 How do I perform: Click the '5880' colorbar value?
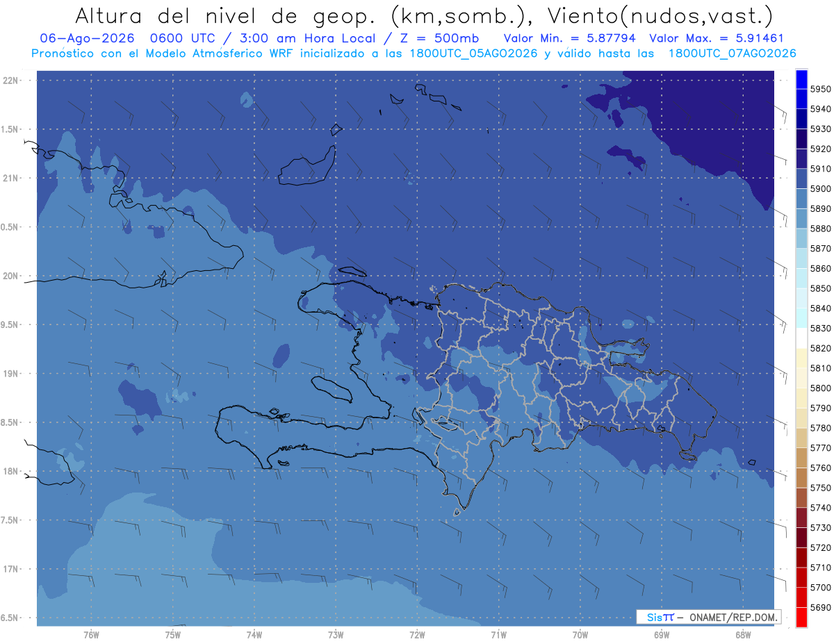coord(820,229)
